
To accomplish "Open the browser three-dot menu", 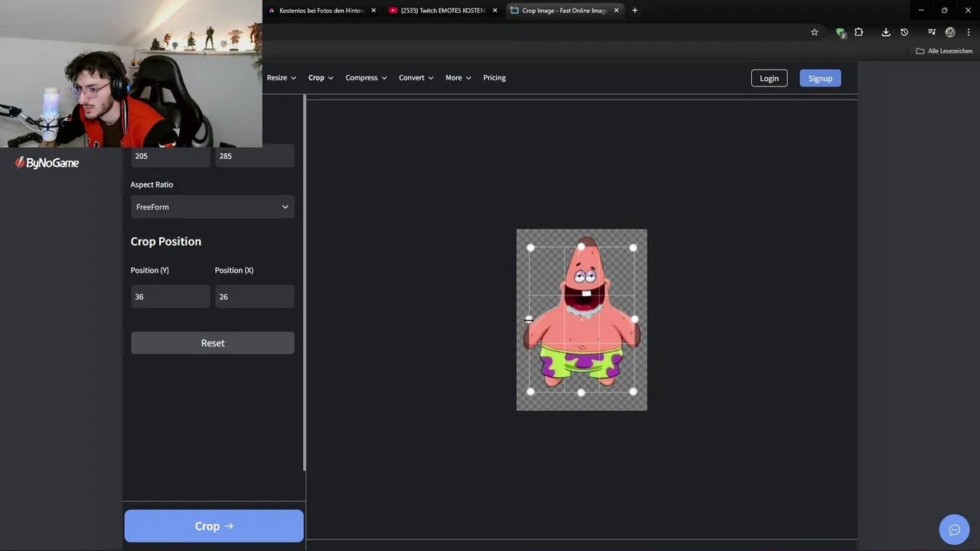I will (969, 32).
